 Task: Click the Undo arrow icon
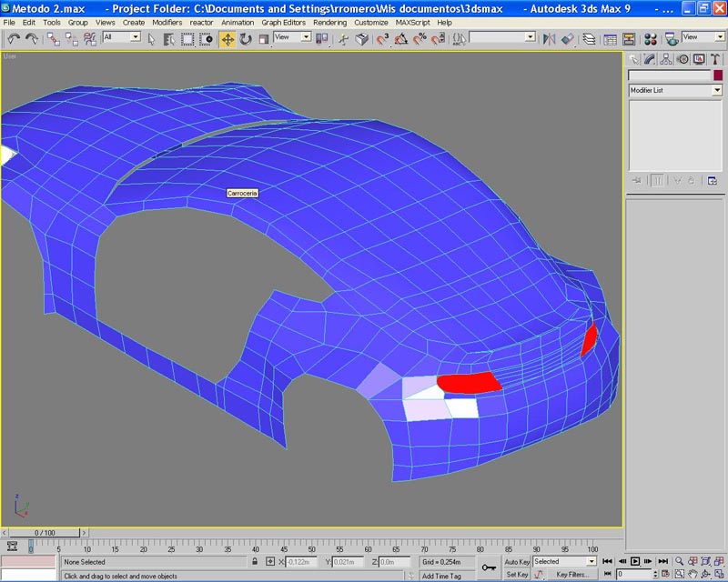(x=13, y=39)
